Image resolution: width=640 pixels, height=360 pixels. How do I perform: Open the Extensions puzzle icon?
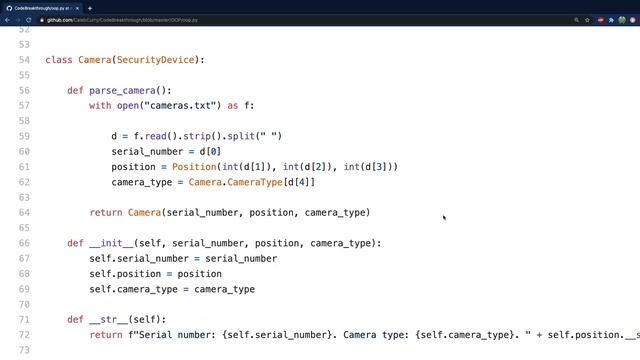611,20
